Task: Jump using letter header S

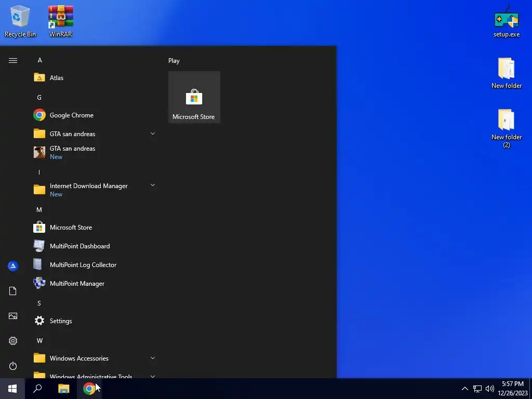Action: [39, 303]
